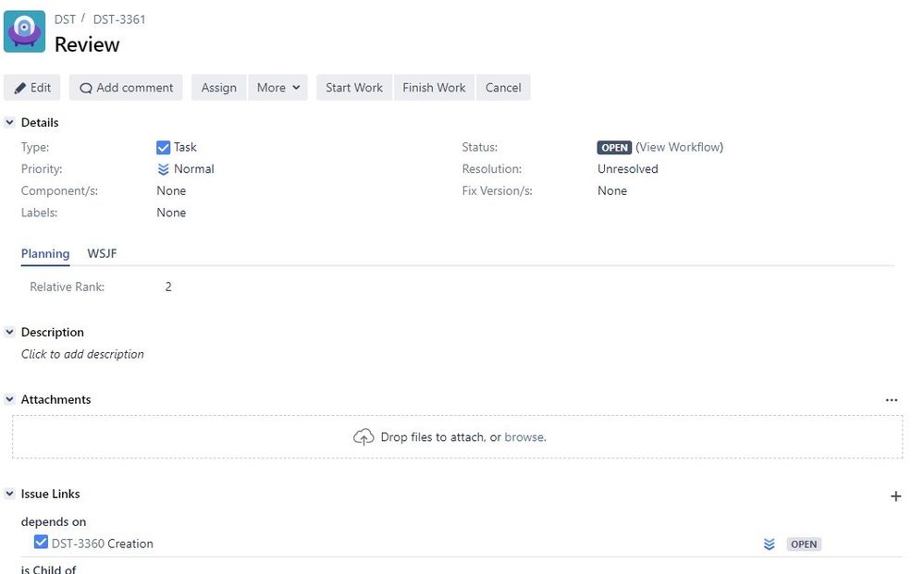This screenshot has height=574, width=924.
Task: Add a new issue link with plus icon
Action: pos(895,496)
